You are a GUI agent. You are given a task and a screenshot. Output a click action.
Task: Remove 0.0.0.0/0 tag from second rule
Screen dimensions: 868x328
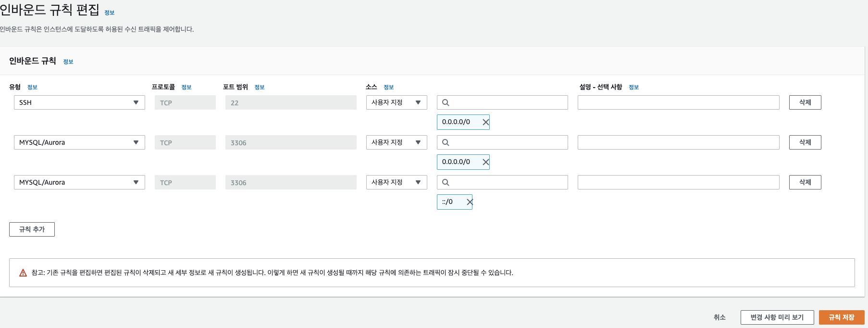coord(485,162)
